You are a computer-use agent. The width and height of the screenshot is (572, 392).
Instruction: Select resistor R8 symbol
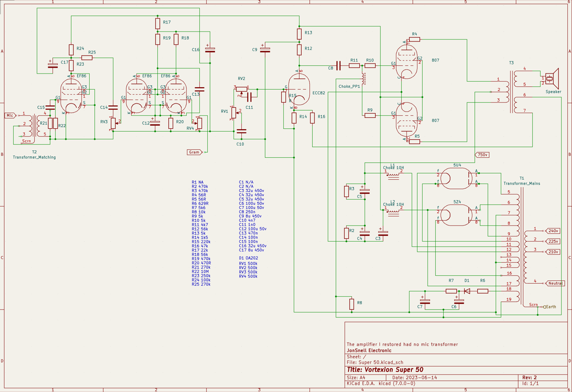click(352, 304)
